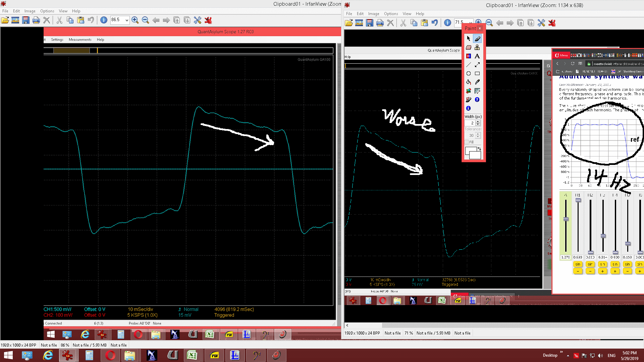Open Excel from the Windows taskbar
The image size is (644, 362).
point(192,355)
